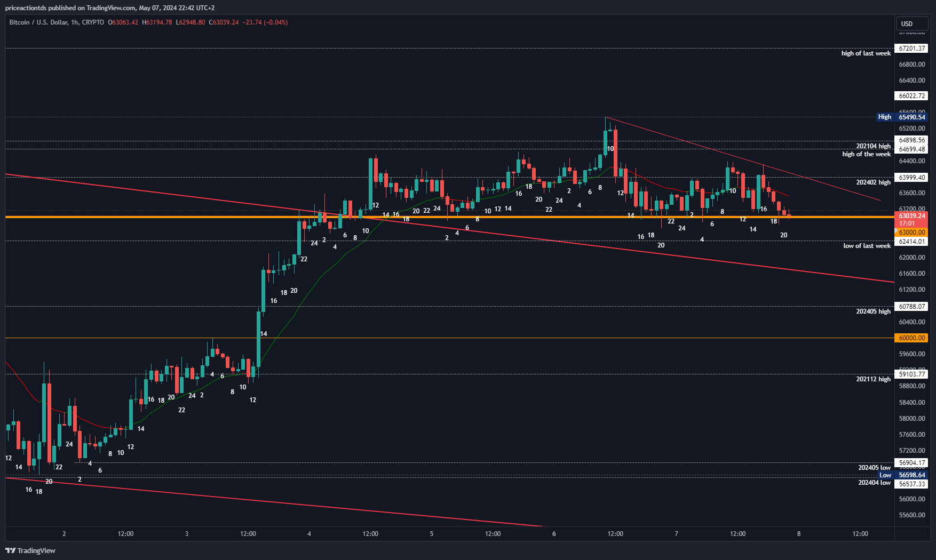Click the High 65490.54 price tag
936x560 pixels.
pyautogui.click(x=902, y=117)
